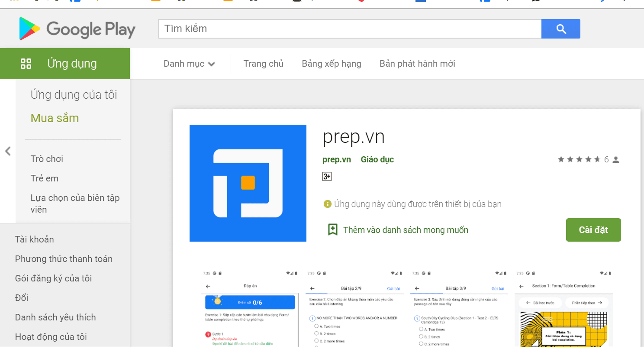Open Trò chơi category

click(x=47, y=159)
